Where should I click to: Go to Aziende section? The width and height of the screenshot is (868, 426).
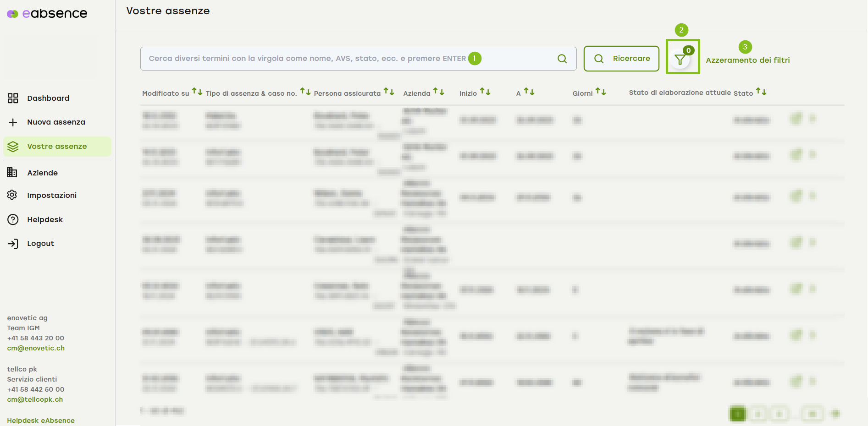click(42, 173)
